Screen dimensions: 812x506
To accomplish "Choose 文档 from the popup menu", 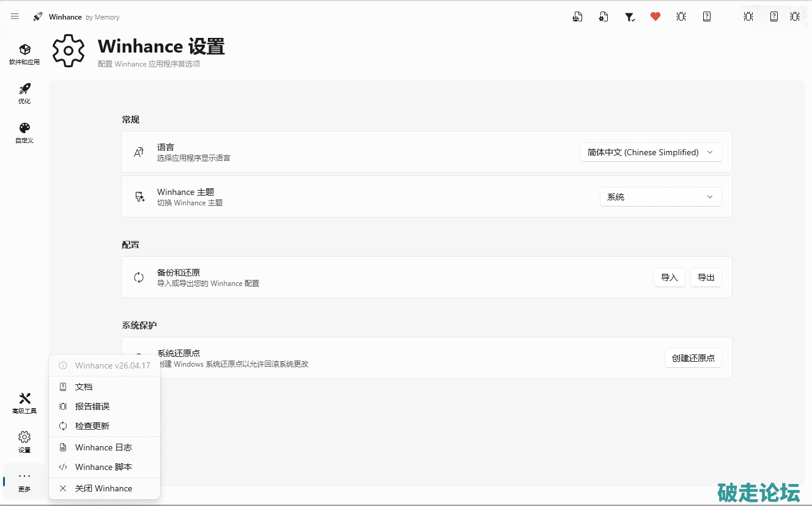I will click(84, 387).
